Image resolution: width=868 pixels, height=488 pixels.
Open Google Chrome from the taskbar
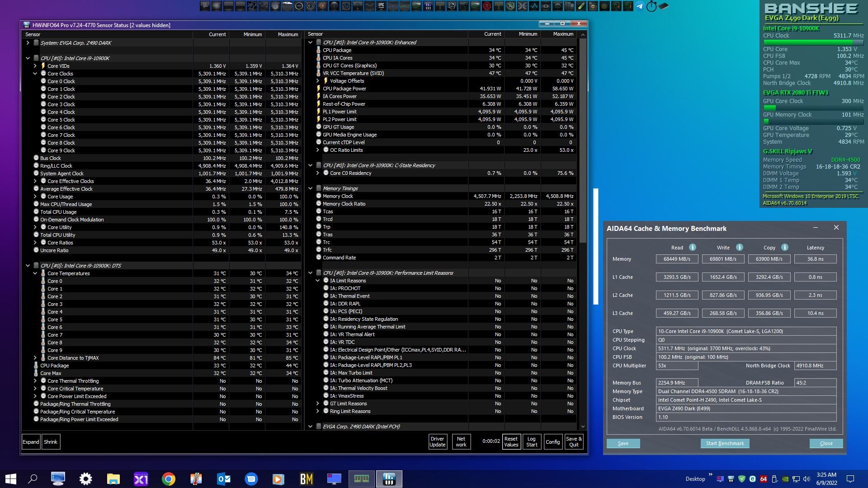(x=168, y=479)
